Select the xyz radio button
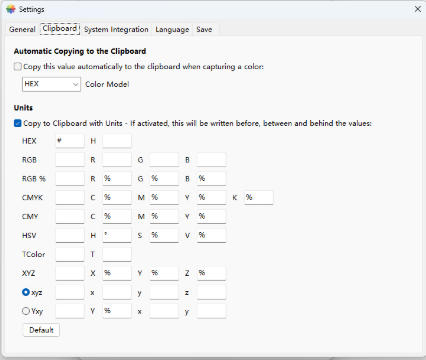 (26, 292)
